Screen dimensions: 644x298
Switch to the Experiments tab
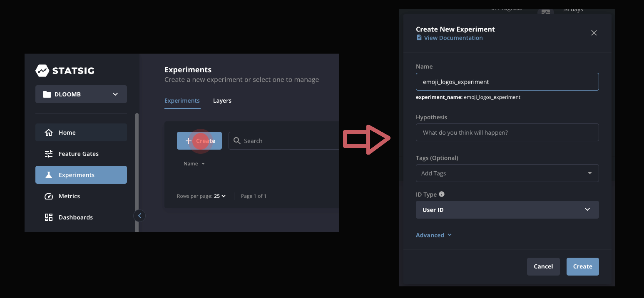tap(182, 101)
